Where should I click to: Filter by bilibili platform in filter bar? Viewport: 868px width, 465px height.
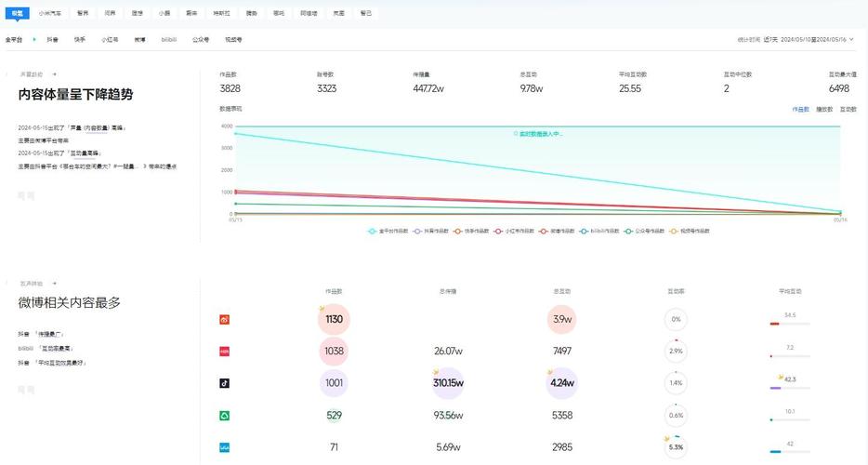tap(169, 40)
